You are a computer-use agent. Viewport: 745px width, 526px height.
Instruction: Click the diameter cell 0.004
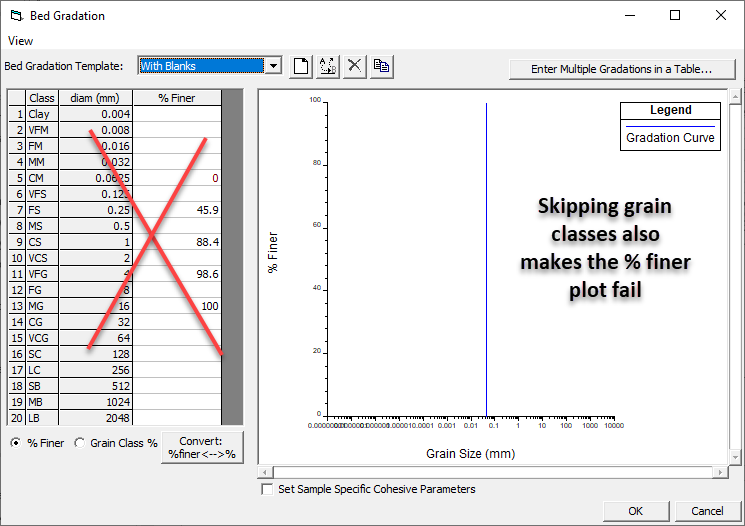coord(95,114)
